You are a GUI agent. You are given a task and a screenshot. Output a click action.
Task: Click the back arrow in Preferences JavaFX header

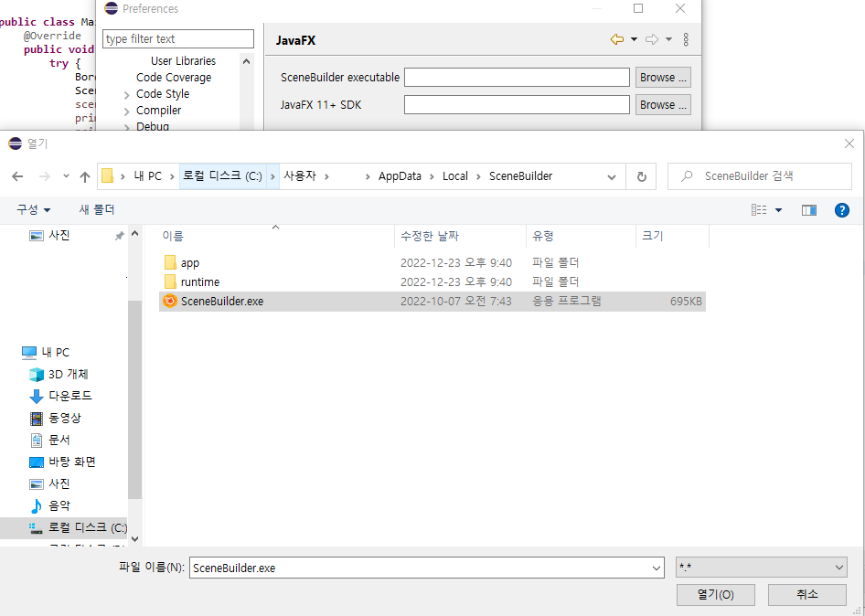pyautogui.click(x=617, y=39)
